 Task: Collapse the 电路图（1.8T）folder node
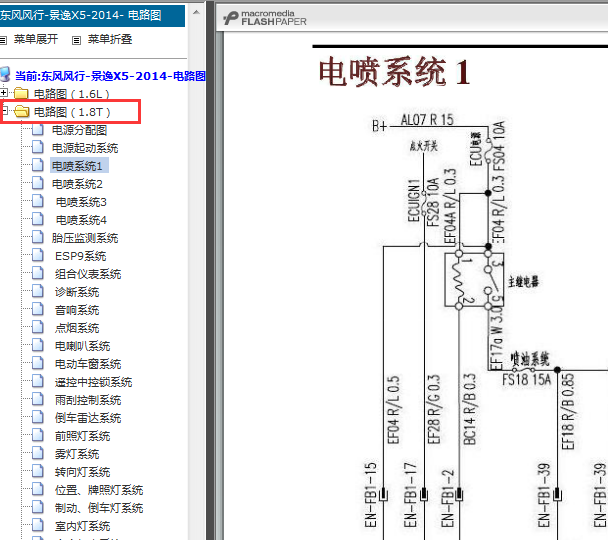tap(5, 111)
